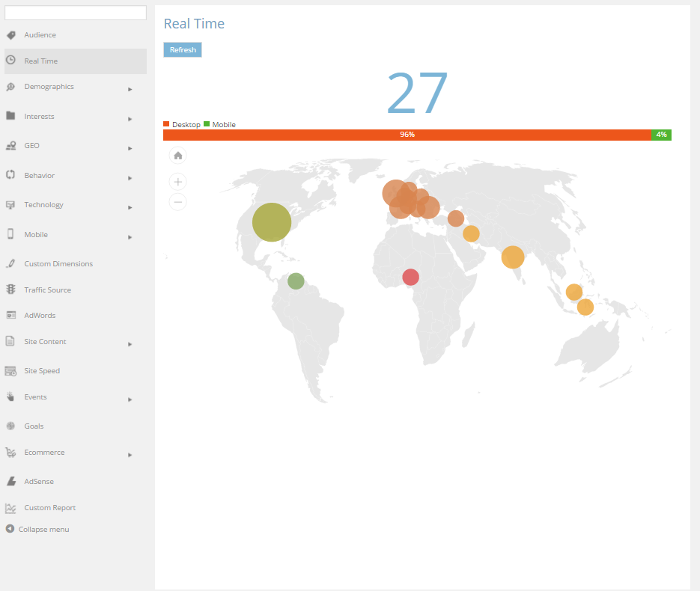Click the map home reset icon
Viewport: 700px width, 591px height.
click(x=177, y=156)
